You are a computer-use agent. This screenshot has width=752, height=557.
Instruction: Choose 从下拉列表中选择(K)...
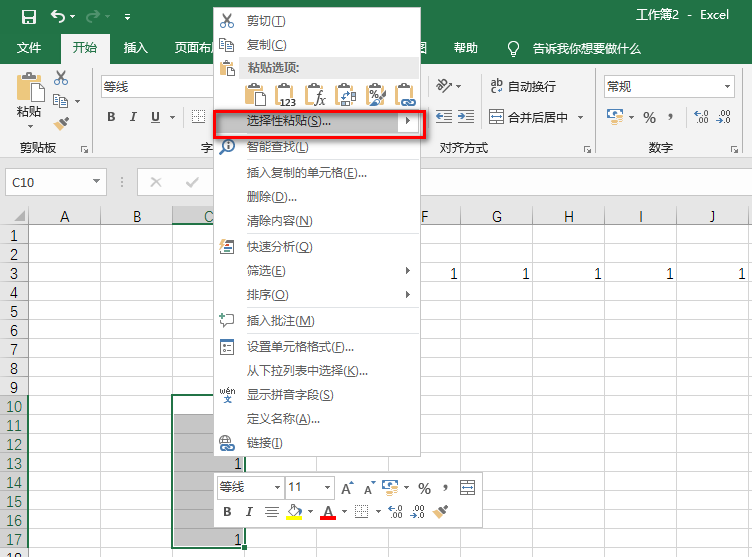(317, 370)
